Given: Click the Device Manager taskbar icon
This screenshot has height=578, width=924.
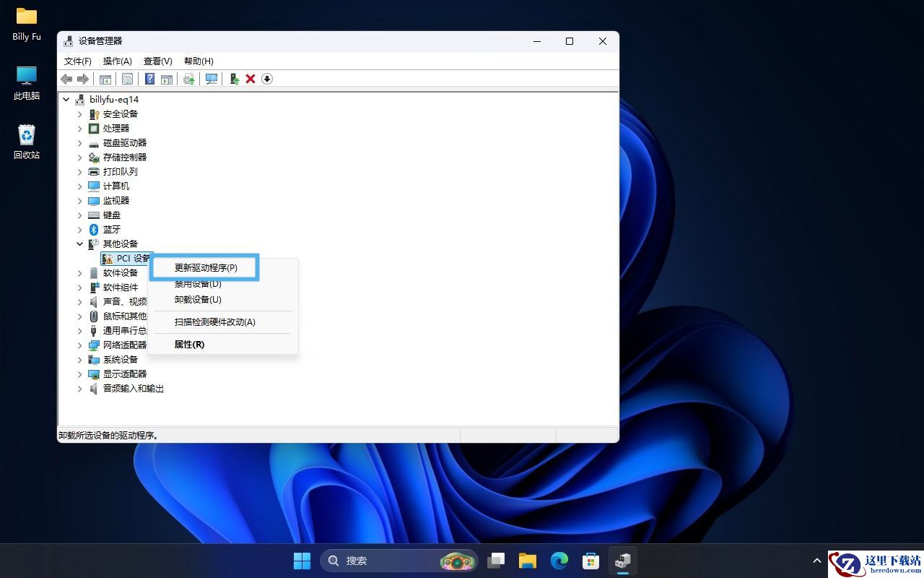Looking at the screenshot, I should click(623, 561).
